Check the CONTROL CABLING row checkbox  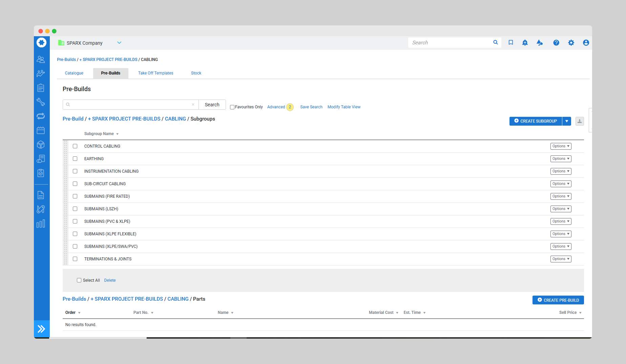coord(75,146)
